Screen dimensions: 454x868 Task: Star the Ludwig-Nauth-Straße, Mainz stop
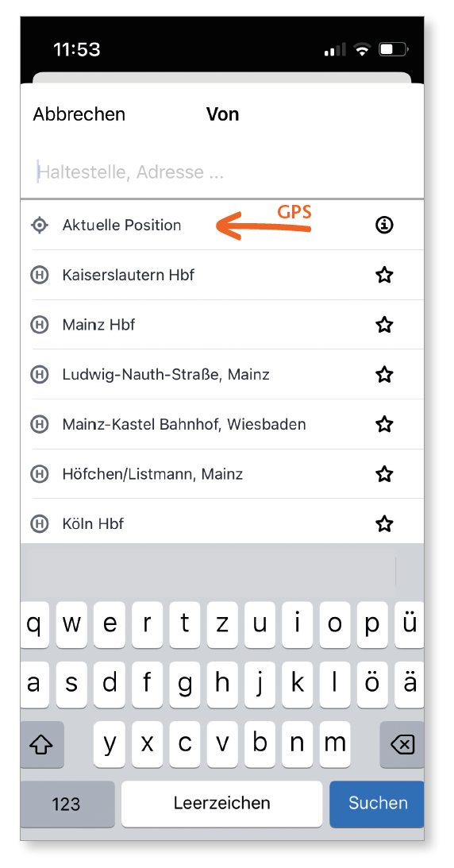[384, 374]
